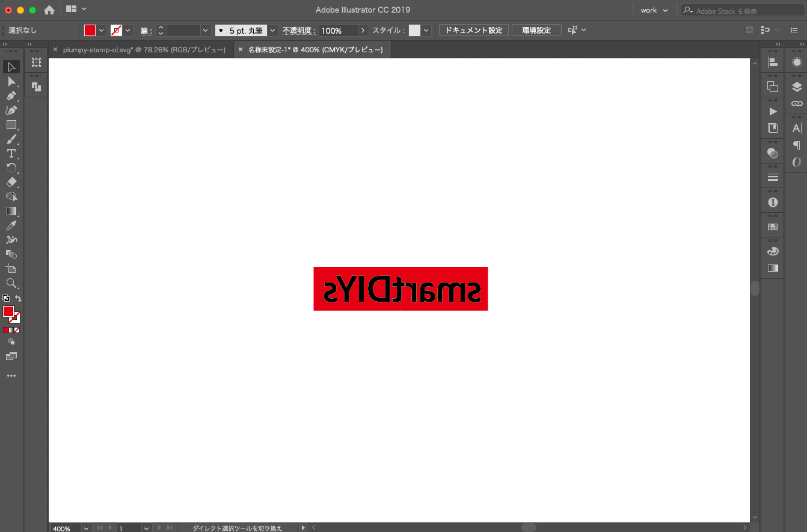This screenshot has height=532, width=807.
Task: Close the 名称未設定-1 tab
Action: click(241, 50)
